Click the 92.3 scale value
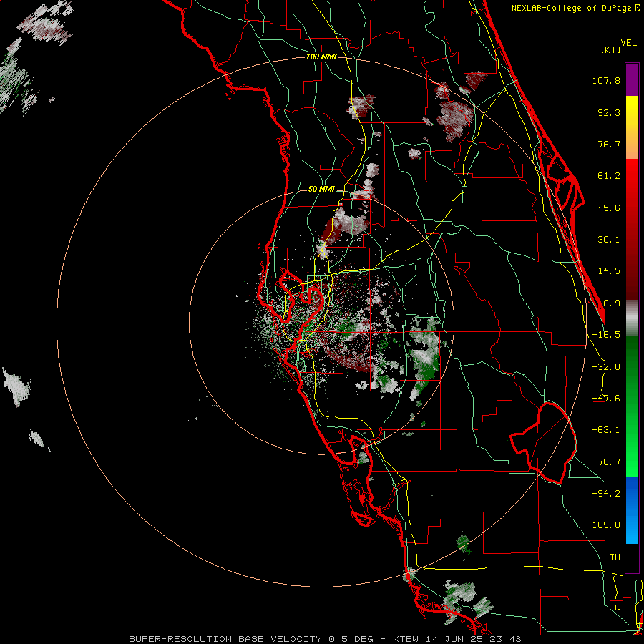The image size is (644, 644). coord(609,112)
